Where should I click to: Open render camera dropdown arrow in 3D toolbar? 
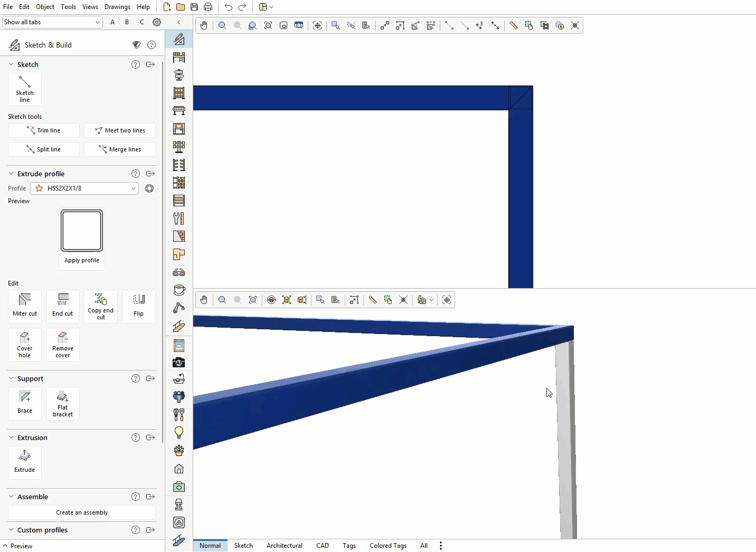pyautogui.click(x=431, y=300)
